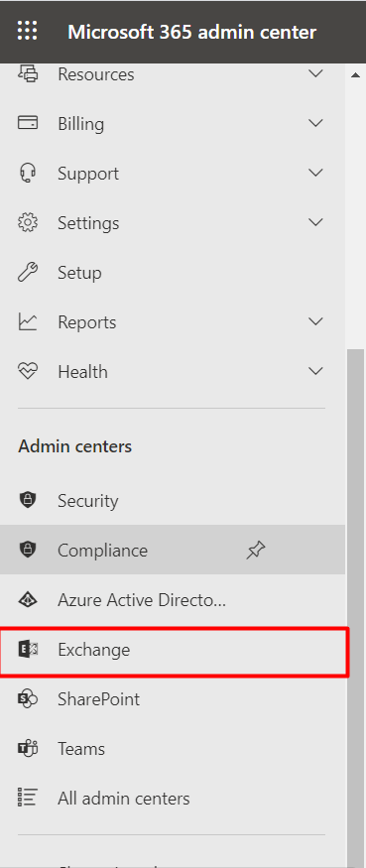The height and width of the screenshot is (868, 366).
Task: Expand the Resources chevron
Action: click(x=315, y=73)
